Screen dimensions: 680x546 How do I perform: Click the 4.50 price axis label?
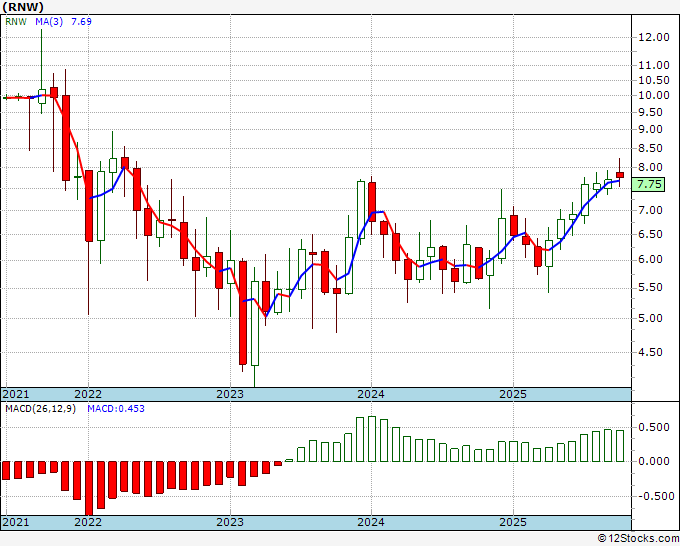tap(650, 352)
